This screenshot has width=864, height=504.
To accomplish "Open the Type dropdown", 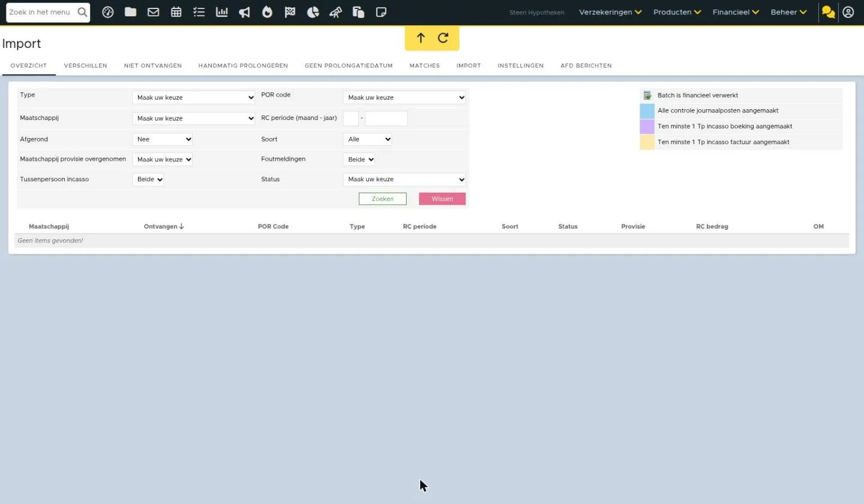I will [x=194, y=97].
